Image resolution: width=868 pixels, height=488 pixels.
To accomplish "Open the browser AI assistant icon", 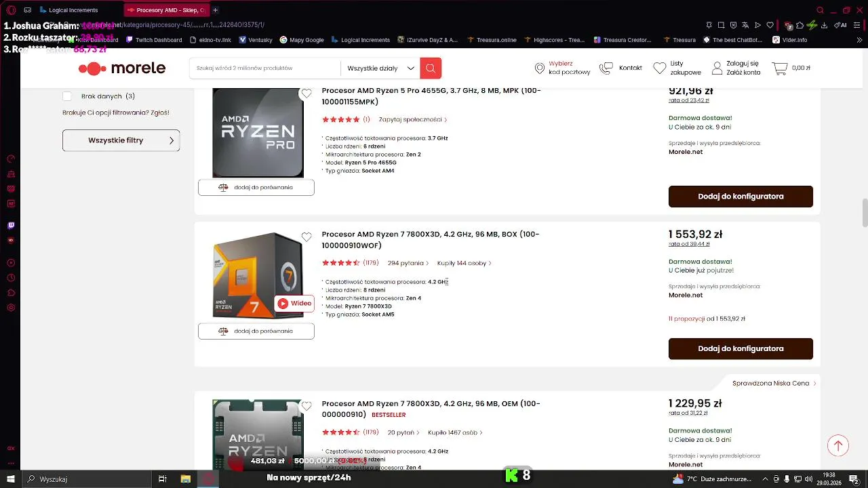I will [x=841, y=25].
